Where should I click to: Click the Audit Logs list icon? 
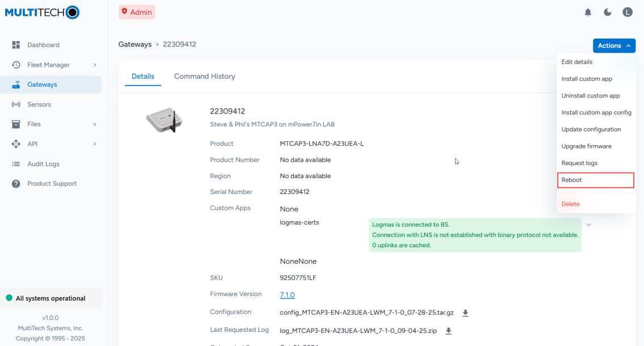(x=16, y=164)
